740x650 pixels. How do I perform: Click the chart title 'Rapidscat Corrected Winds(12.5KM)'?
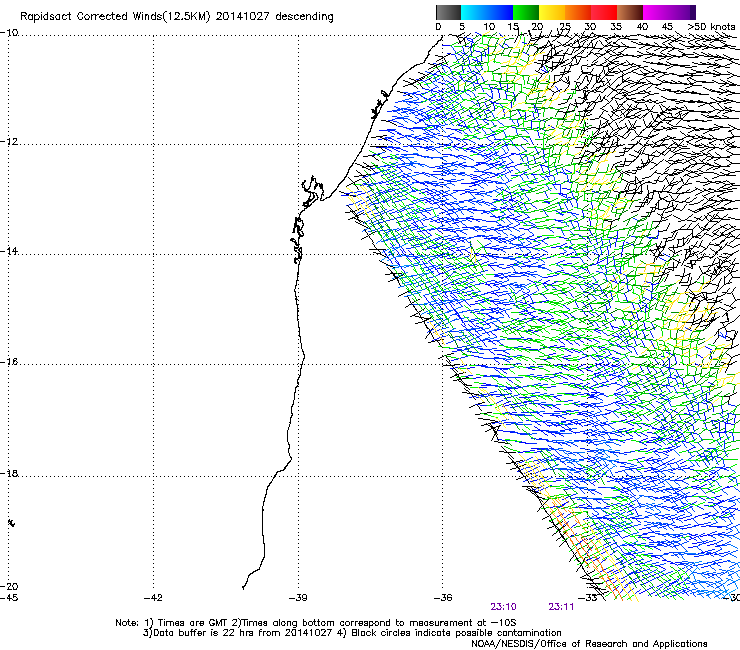[x=115, y=17]
